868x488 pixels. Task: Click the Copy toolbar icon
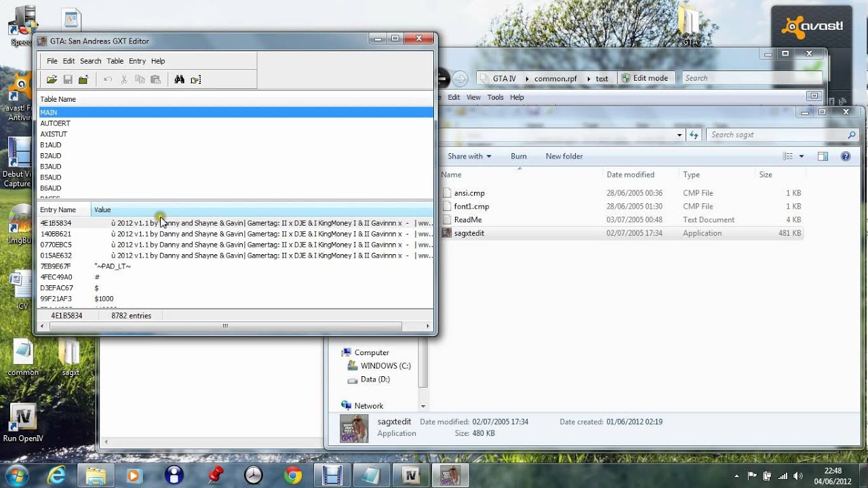(140, 79)
